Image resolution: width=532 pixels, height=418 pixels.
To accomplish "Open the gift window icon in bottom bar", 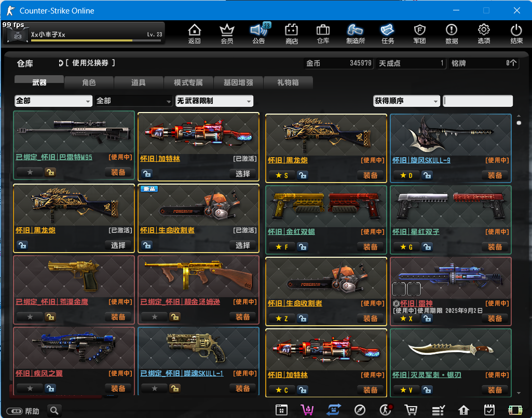I will (x=281, y=410).
